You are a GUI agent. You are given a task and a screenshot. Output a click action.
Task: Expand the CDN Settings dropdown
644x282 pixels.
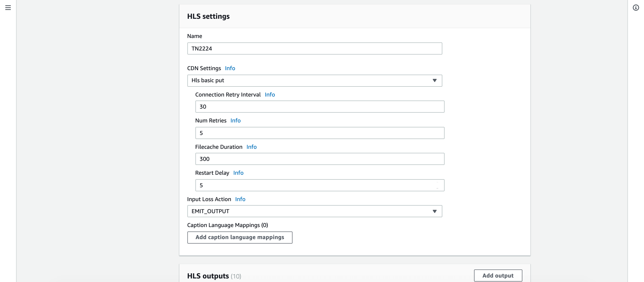coord(314,80)
